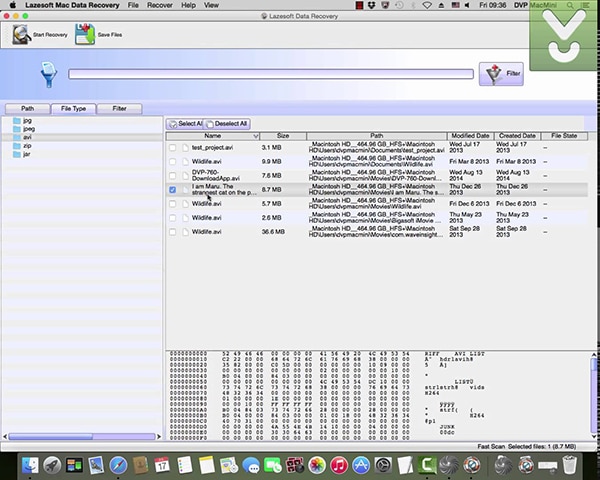Select the avi folder in the tree
The image size is (600, 480).
point(17,137)
